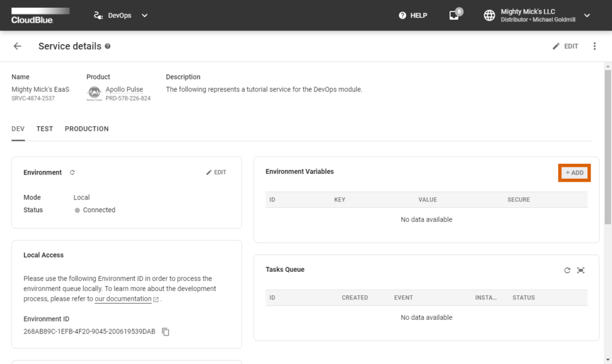Switch to the TEST tab
This screenshot has width=612, height=364.
coord(44,129)
